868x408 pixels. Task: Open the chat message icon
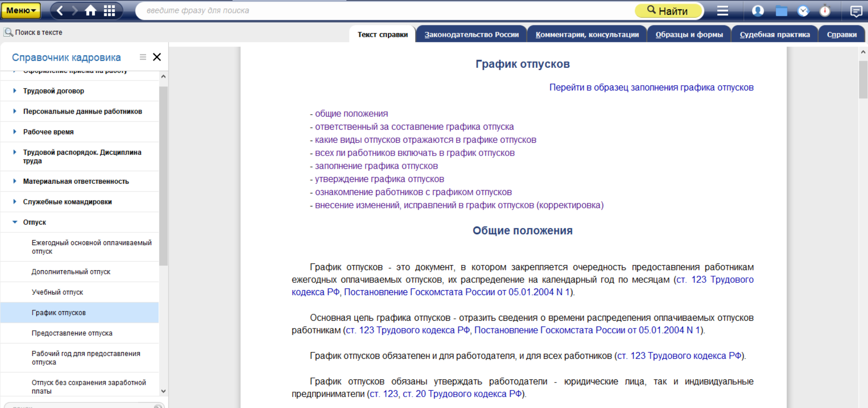click(x=856, y=10)
